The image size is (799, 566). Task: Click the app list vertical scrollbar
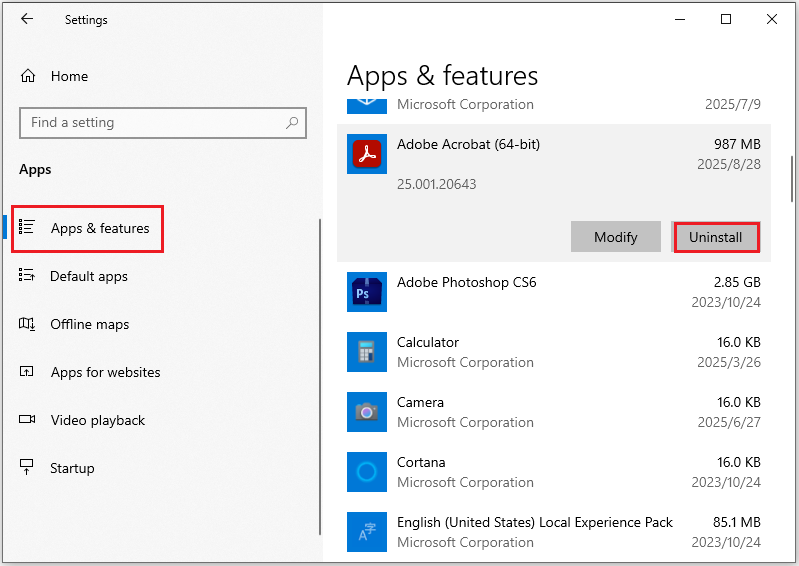792,180
